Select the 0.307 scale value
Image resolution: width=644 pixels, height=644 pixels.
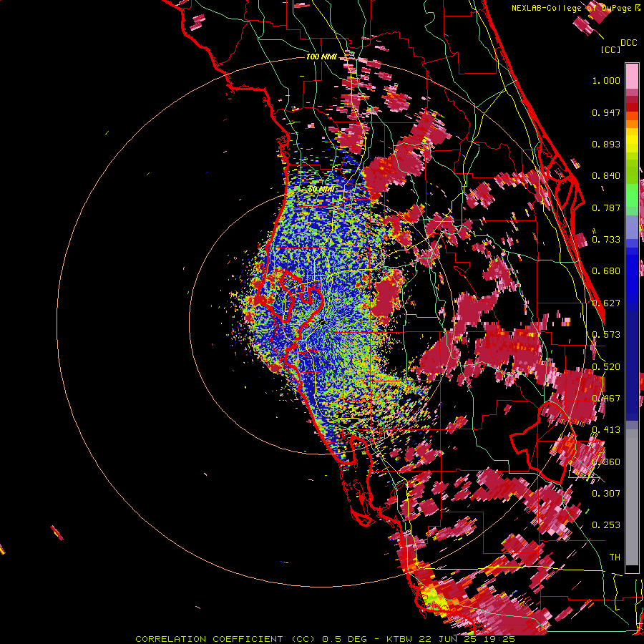coord(606,494)
